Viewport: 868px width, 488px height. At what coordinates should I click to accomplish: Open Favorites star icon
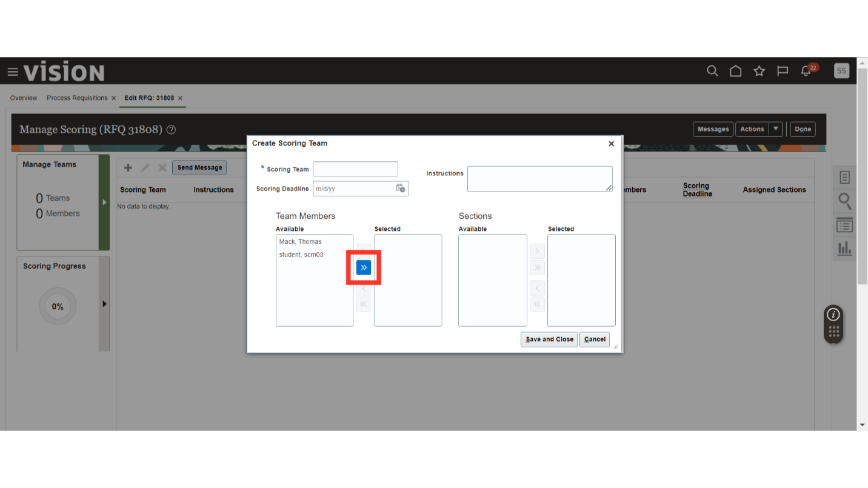click(759, 71)
